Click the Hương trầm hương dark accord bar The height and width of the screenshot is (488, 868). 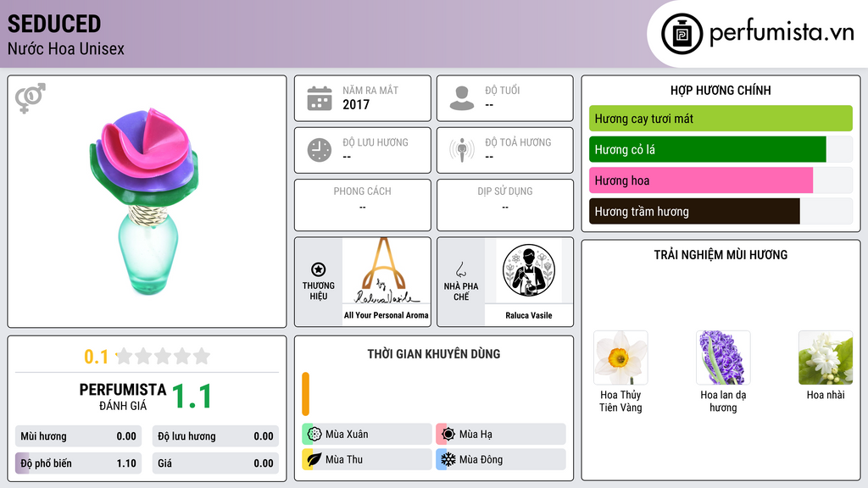click(721, 211)
